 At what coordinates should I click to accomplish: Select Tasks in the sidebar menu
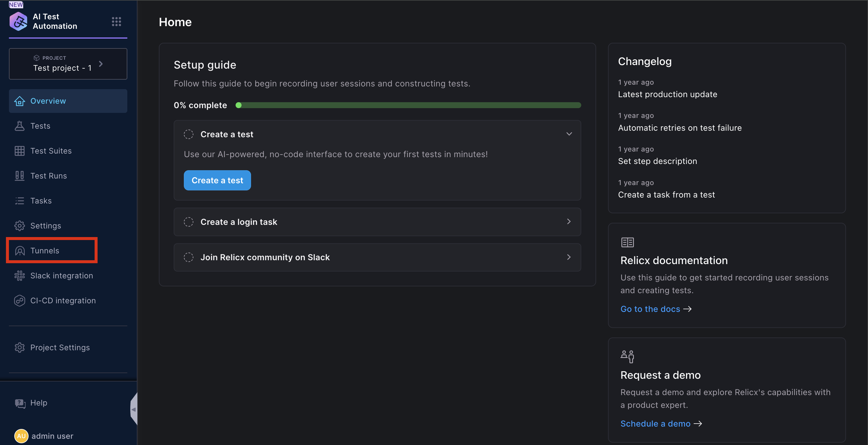tap(41, 201)
